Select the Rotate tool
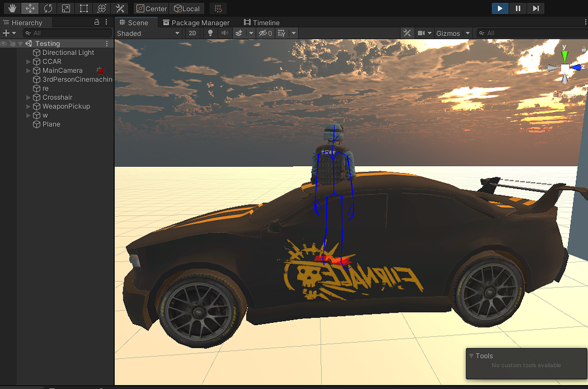 click(x=48, y=8)
